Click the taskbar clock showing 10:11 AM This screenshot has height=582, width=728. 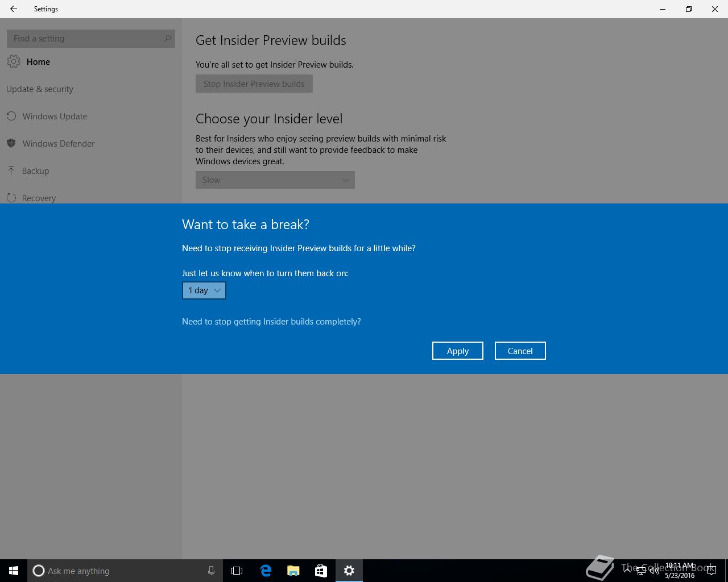pyautogui.click(x=680, y=571)
